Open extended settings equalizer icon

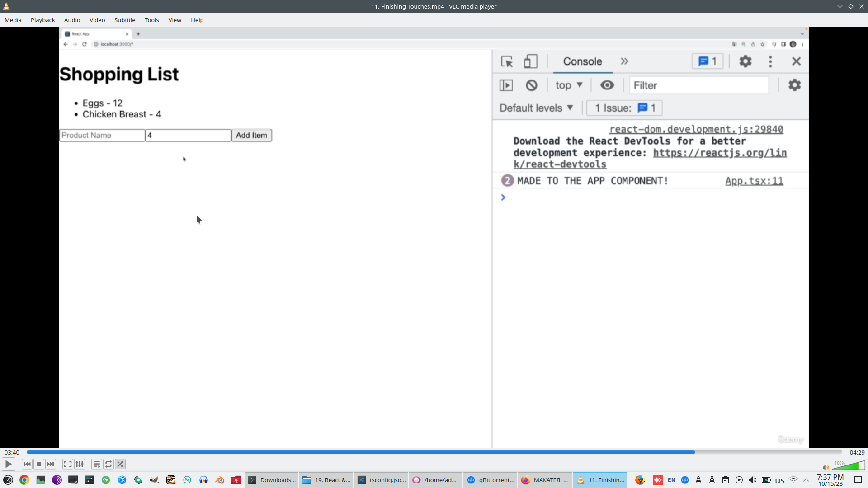(x=80, y=464)
